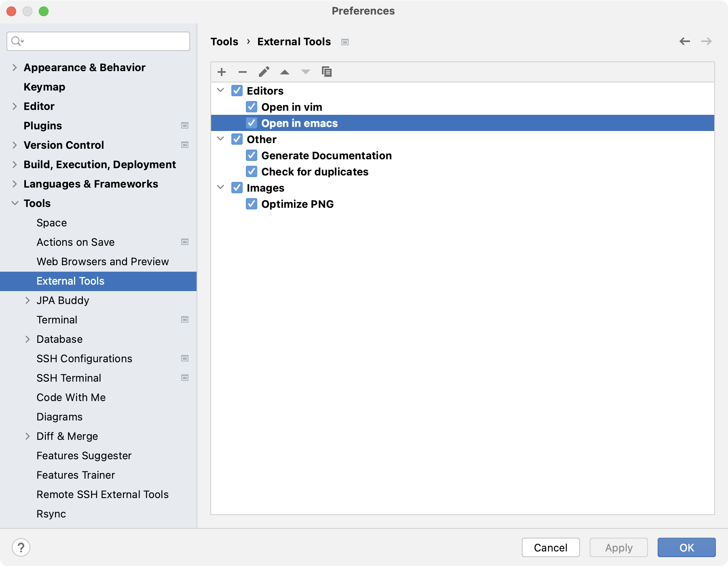Screen dimensions: 728x566
Task: Click 'Tools' in the breadcrumb
Action: point(224,41)
